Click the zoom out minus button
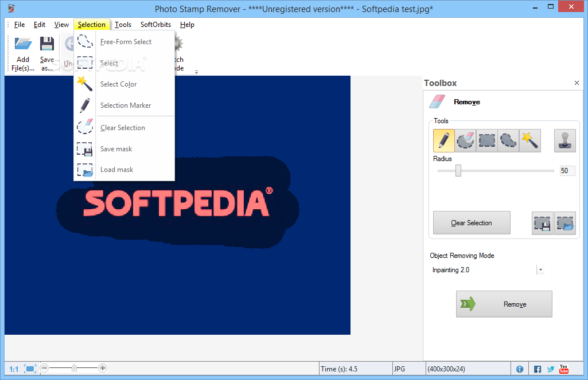The width and height of the screenshot is (588, 380). pos(44,368)
